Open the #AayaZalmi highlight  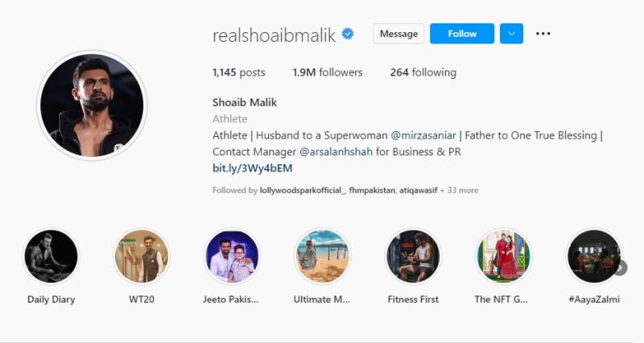pyautogui.click(x=594, y=256)
